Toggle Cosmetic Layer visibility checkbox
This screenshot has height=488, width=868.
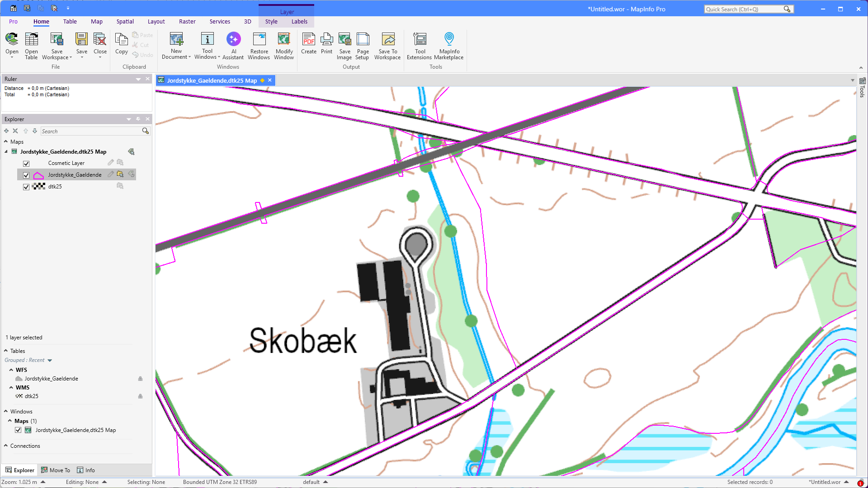(26, 164)
